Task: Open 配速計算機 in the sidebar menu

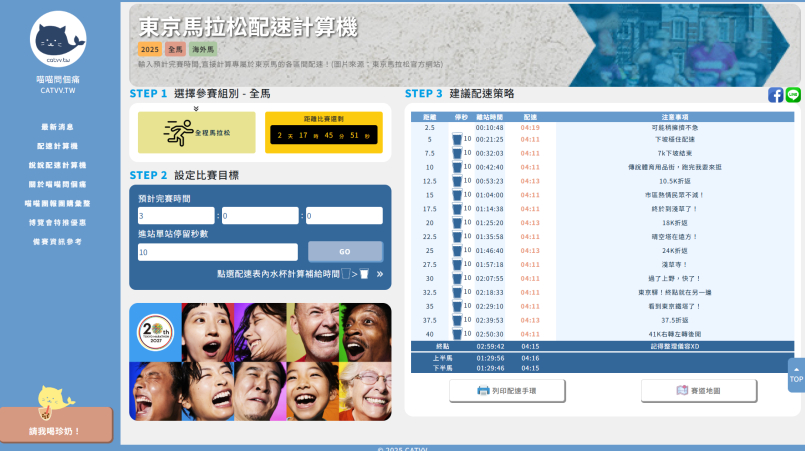Action: coord(57,145)
